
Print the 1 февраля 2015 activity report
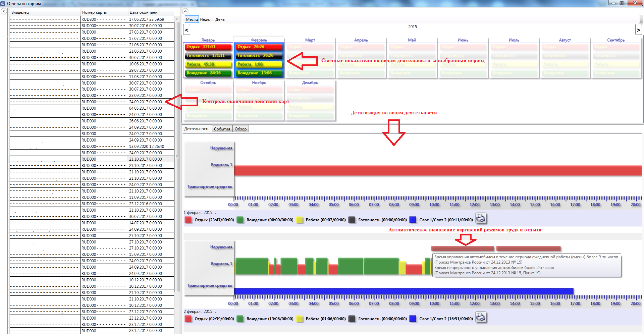(481, 219)
